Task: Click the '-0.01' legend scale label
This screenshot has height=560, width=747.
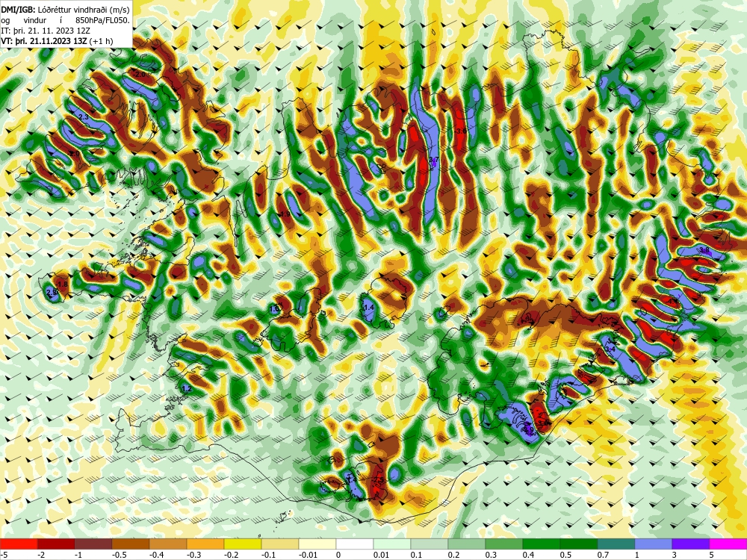Action: (x=307, y=555)
